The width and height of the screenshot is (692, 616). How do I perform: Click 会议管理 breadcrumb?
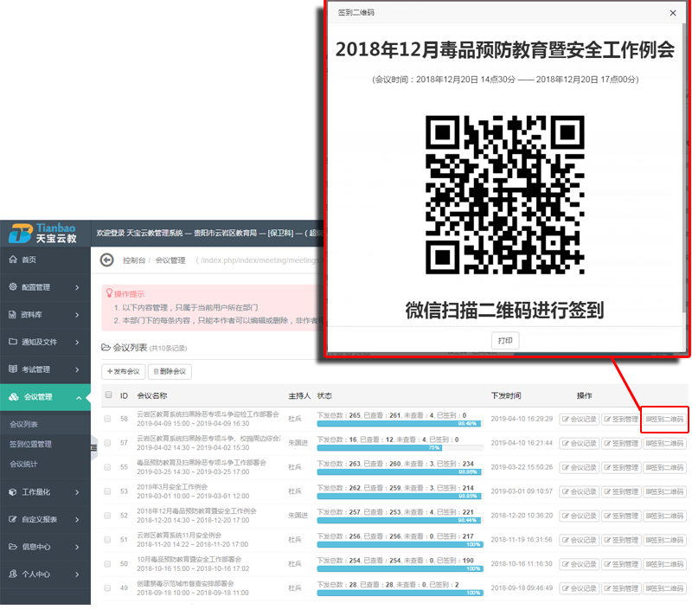click(x=170, y=260)
